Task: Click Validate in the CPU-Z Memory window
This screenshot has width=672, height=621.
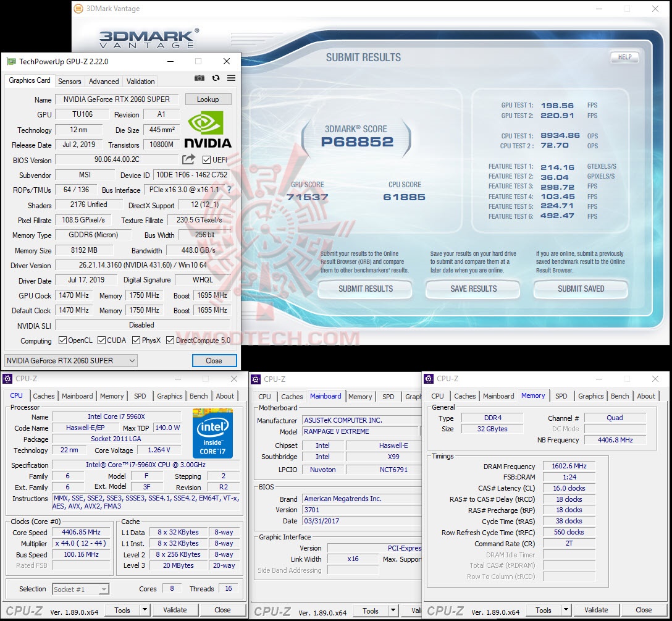Action: 595,609
